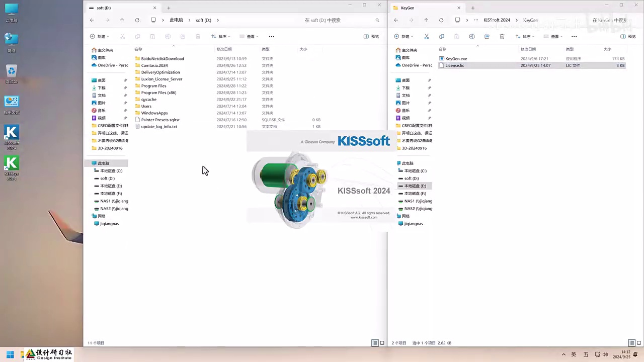Screen dimensions: 644x362
Task: Refresh the KeyGen window
Action: point(441,20)
